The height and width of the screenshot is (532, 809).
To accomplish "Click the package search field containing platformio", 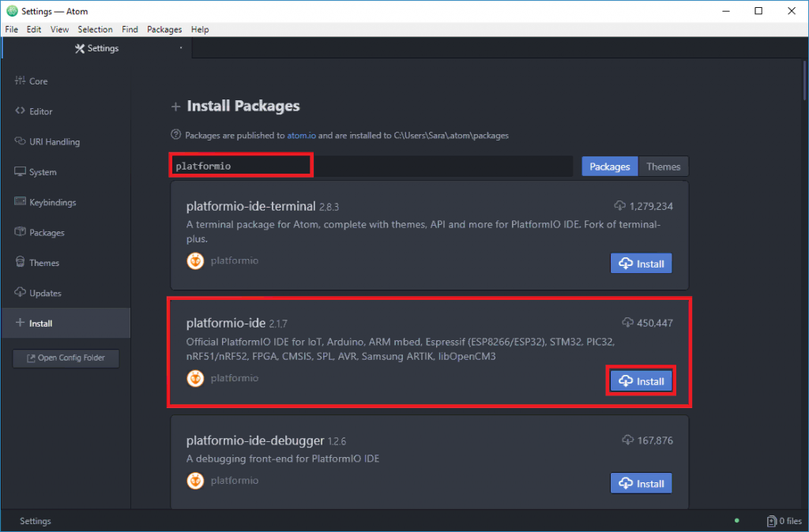I will [x=371, y=167].
